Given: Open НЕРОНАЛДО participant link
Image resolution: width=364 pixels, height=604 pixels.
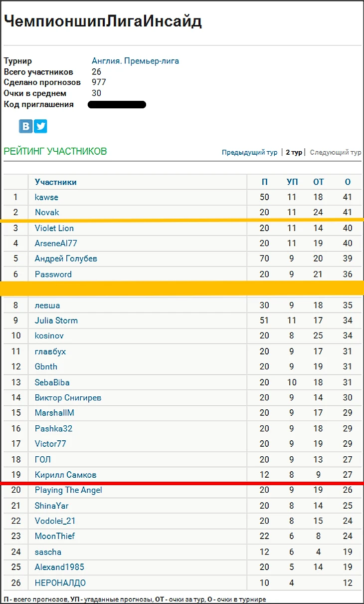Looking at the screenshot, I should pos(60,583).
